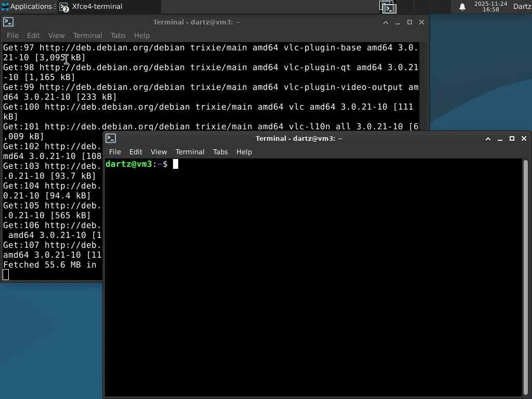532x399 pixels.
Task: Click the front terminal title bar text
Action: pyautogui.click(x=299, y=138)
